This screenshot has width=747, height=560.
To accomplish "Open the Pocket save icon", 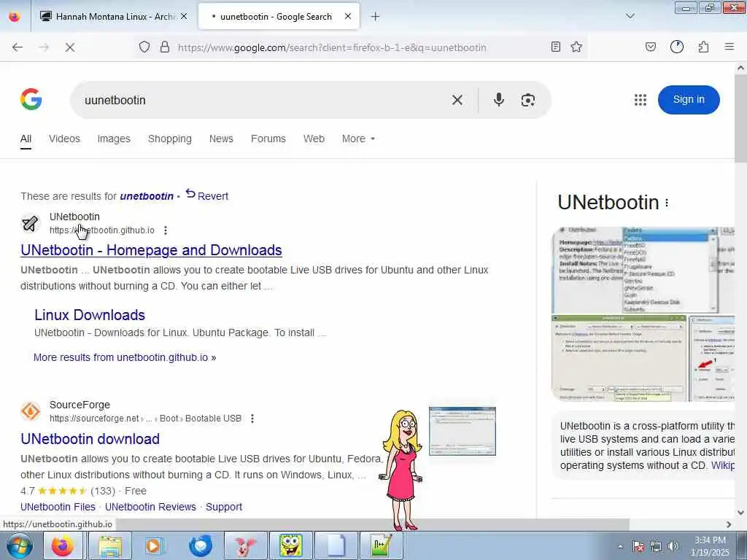I will pos(651,47).
